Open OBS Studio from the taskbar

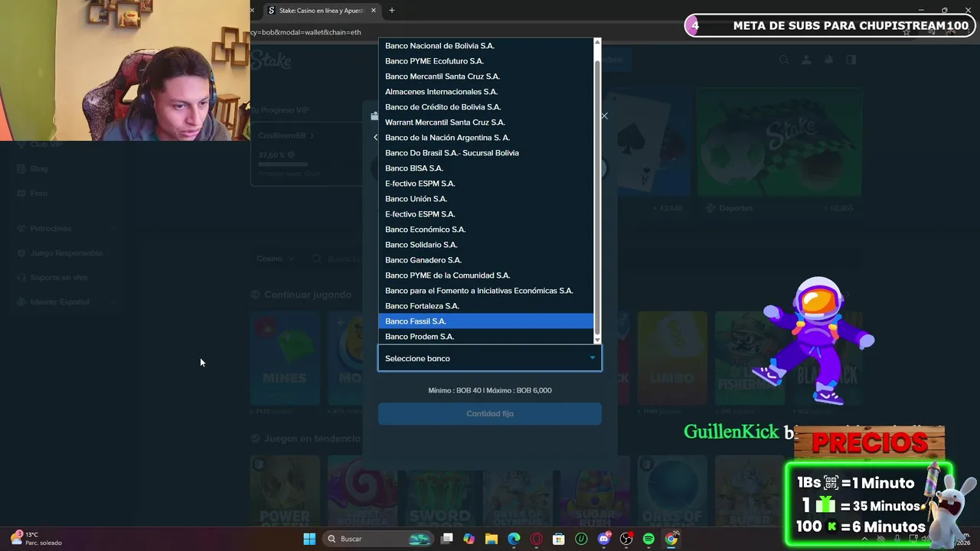[x=626, y=539]
